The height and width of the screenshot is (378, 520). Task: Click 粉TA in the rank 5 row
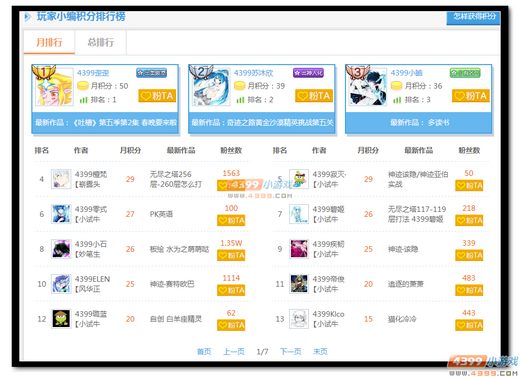click(x=469, y=185)
